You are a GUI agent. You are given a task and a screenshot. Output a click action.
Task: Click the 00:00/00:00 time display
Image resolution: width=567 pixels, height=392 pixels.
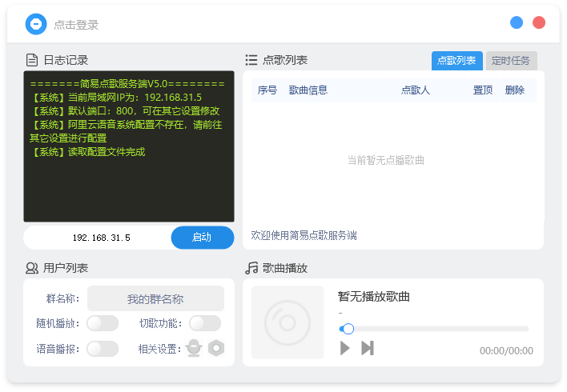(506, 350)
